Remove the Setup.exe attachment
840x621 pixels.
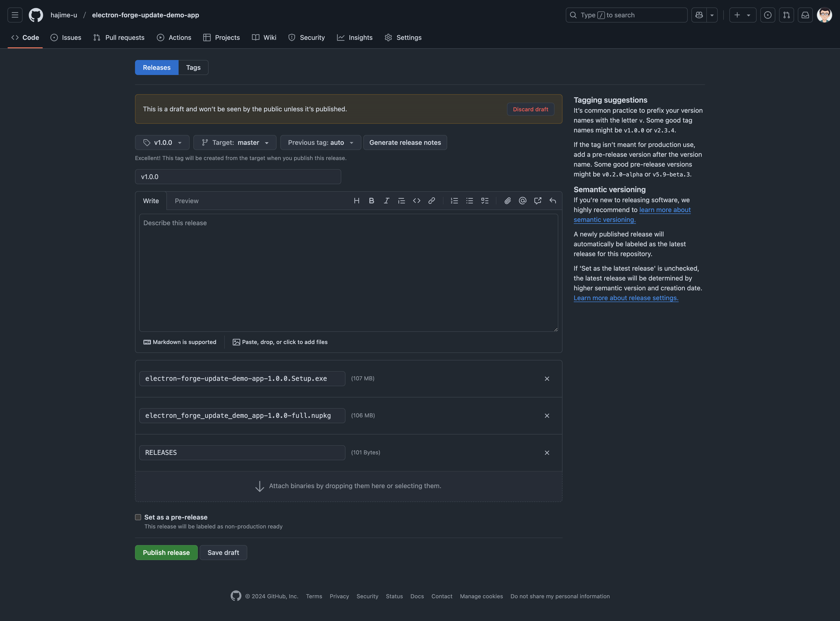[x=547, y=379]
